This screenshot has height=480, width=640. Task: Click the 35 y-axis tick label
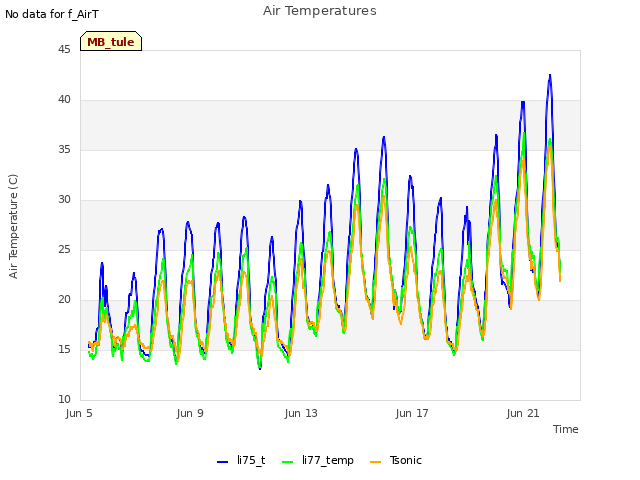(x=64, y=149)
